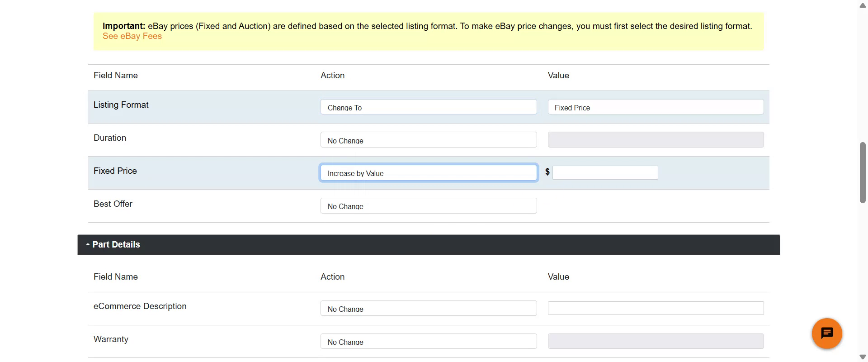Click the greyed-out Warranty value field
This screenshot has height=362, width=868.
655,342
